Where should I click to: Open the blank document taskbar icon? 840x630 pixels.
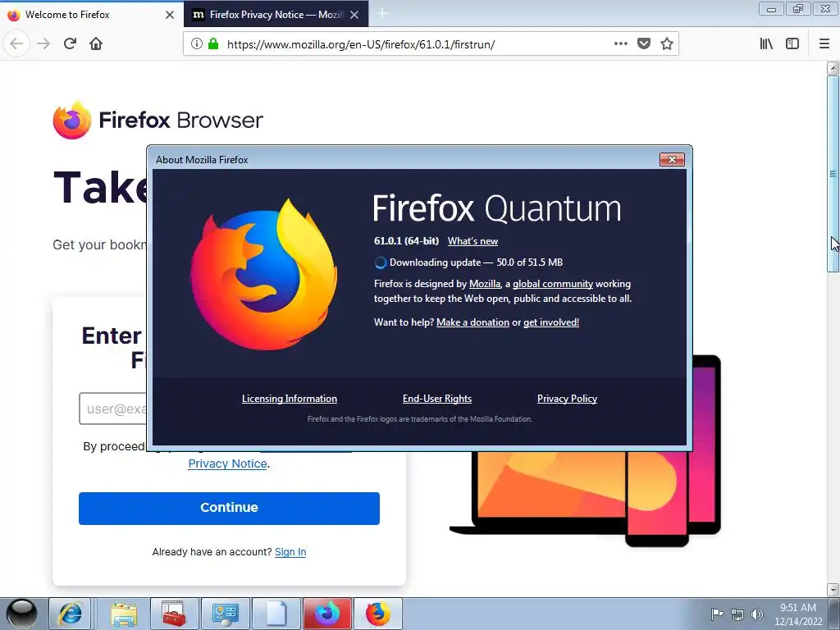point(276,614)
